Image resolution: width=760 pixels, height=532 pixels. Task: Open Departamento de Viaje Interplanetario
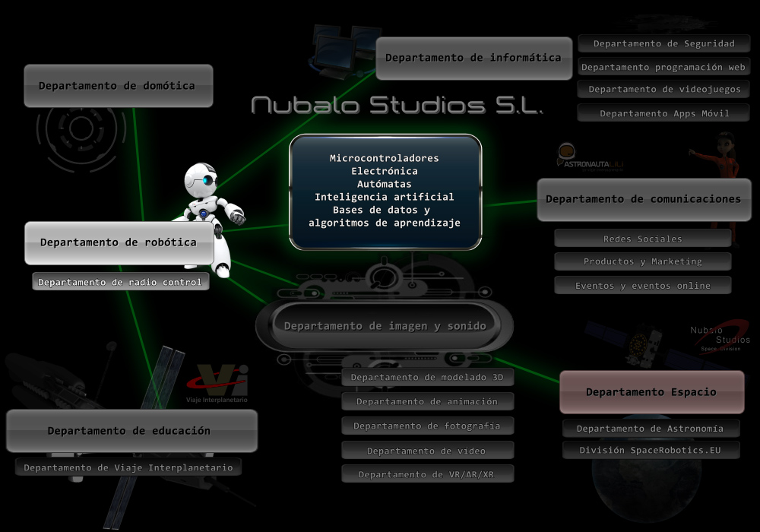(128, 467)
